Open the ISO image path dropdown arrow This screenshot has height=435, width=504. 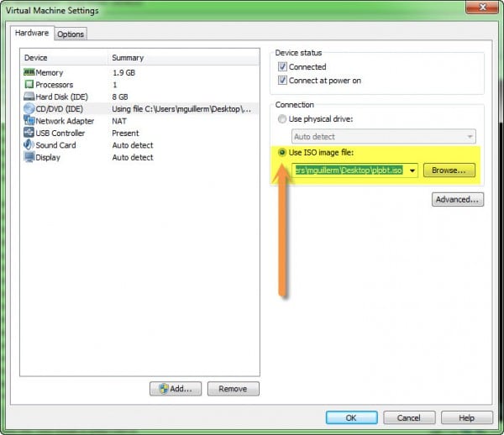(x=413, y=170)
